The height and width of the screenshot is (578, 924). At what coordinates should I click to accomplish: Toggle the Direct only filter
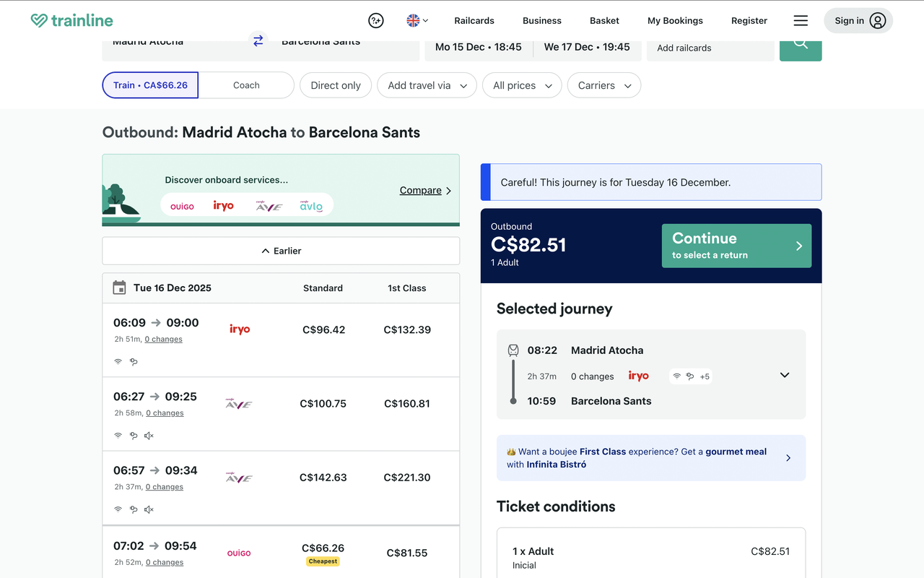coord(335,85)
